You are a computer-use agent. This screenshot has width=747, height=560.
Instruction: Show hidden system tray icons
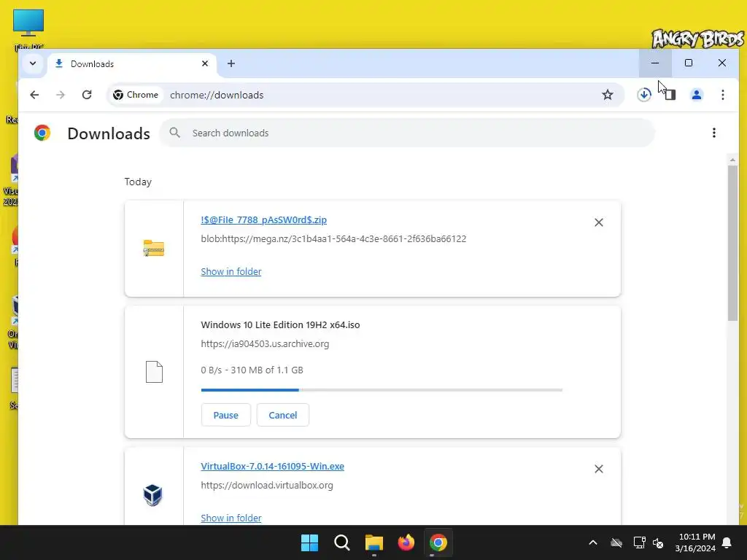click(593, 542)
